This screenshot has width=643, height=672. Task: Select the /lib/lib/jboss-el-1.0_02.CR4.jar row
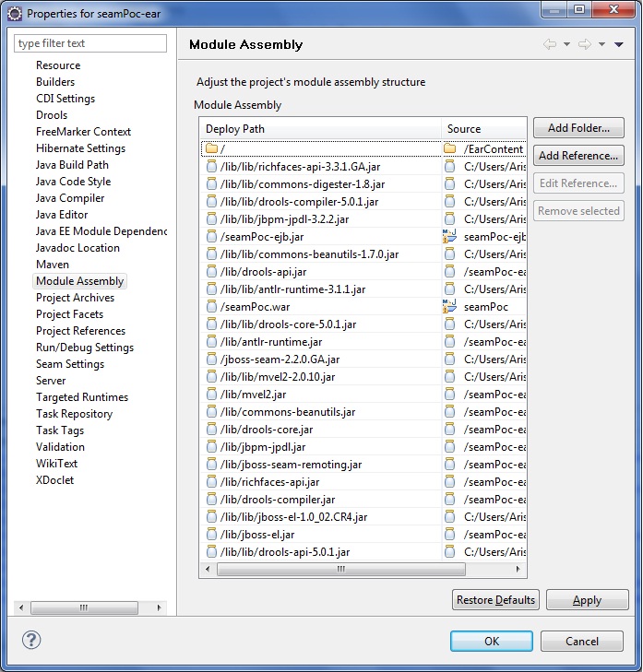363,517
